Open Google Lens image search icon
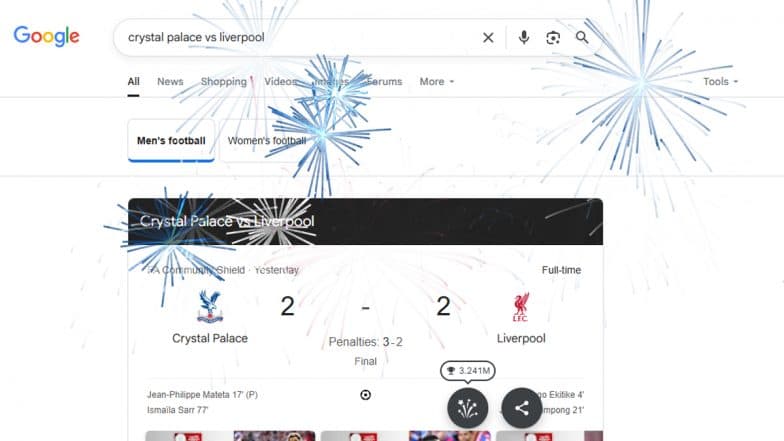Viewport: 784px width, 441px height. pos(553,38)
